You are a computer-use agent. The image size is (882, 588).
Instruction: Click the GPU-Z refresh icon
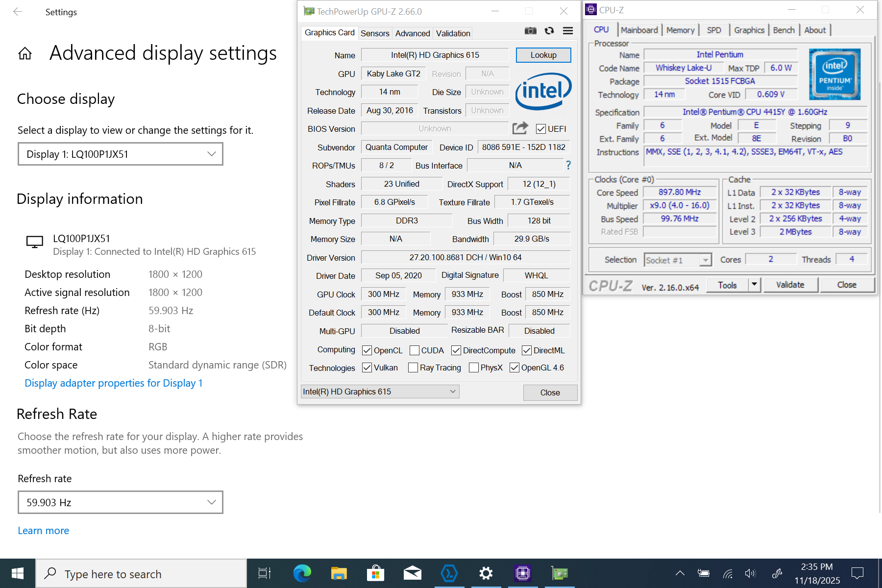click(549, 31)
